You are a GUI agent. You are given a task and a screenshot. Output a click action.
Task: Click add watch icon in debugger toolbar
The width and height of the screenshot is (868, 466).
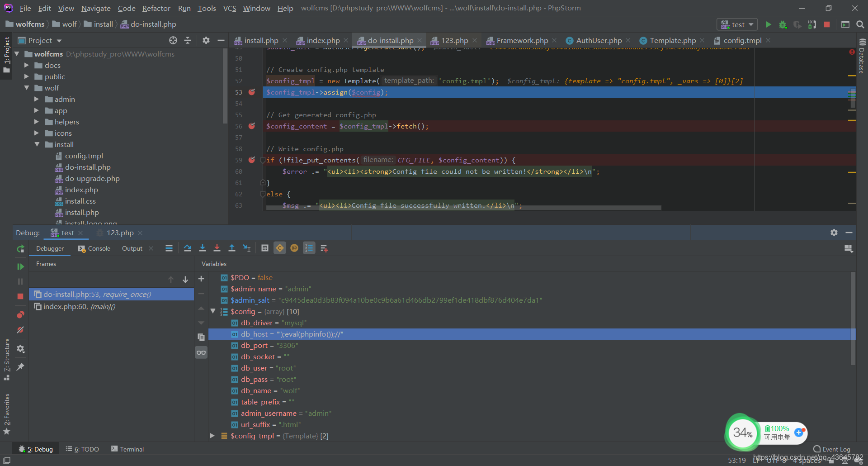coord(324,248)
